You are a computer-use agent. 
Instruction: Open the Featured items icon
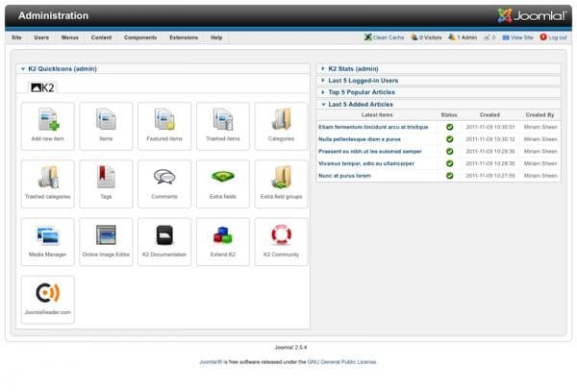point(164,125)
